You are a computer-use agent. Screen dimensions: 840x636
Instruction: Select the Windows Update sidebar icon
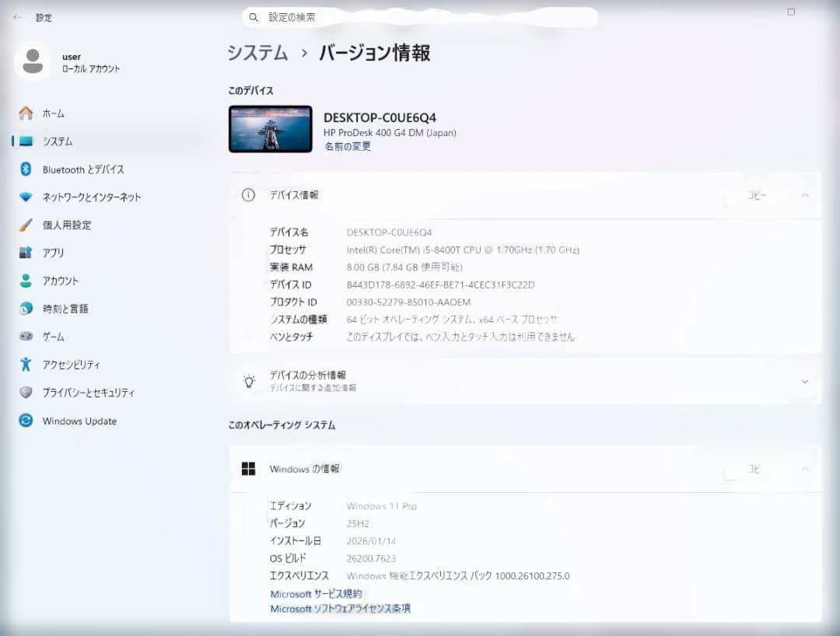(25, 421)
